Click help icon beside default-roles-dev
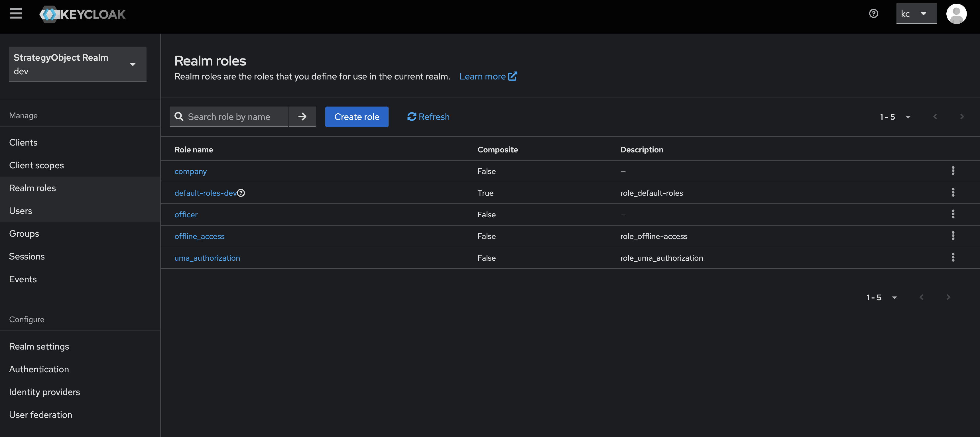The width and height of the screenshot is (980, 437). coord(241,193)
